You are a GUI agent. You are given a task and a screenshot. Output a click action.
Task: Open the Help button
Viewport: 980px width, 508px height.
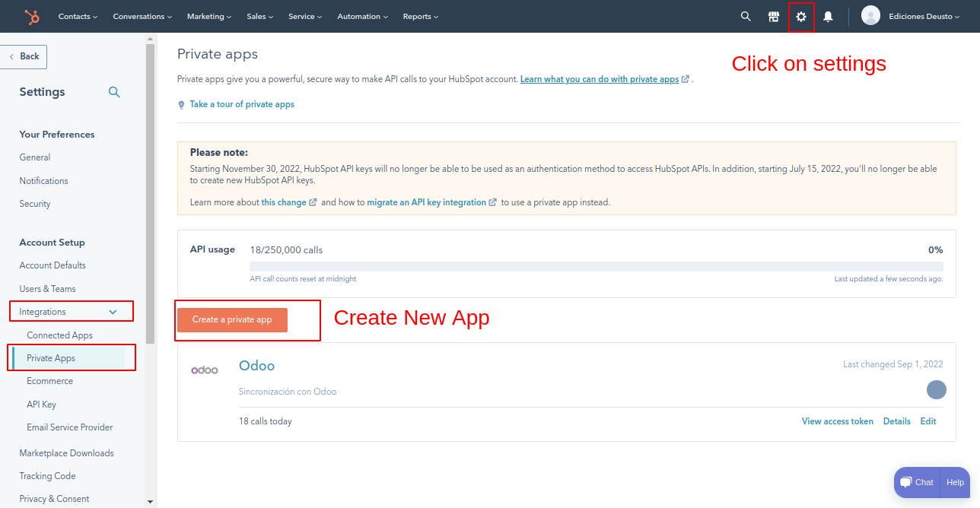(955, 482)
